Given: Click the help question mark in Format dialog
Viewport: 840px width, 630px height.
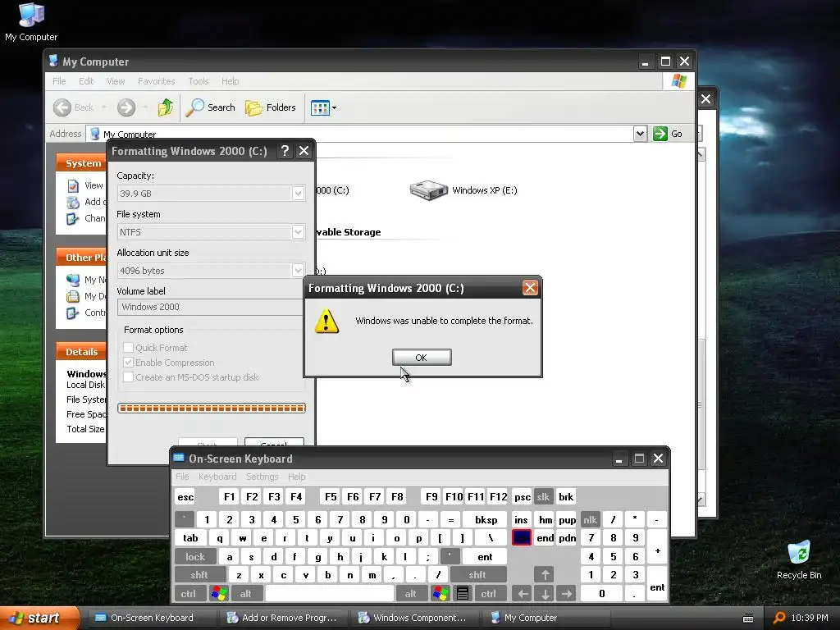Looking at the screenshot, I should coord(285,151).
